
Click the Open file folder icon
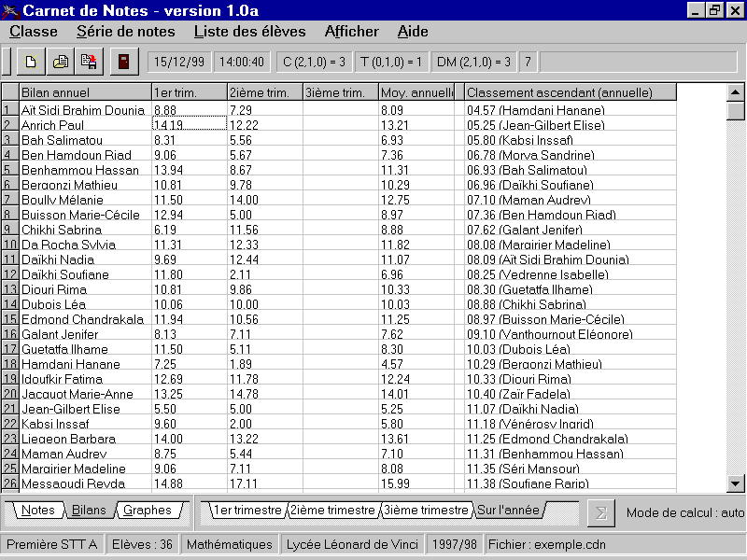61,63
